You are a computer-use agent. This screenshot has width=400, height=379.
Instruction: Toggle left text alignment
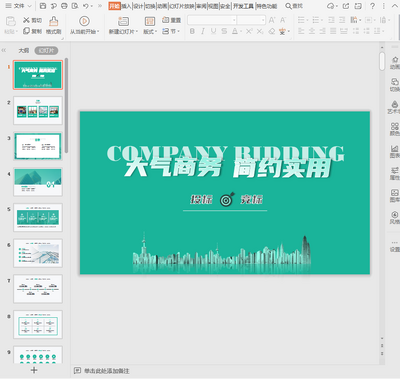point(301,31)
